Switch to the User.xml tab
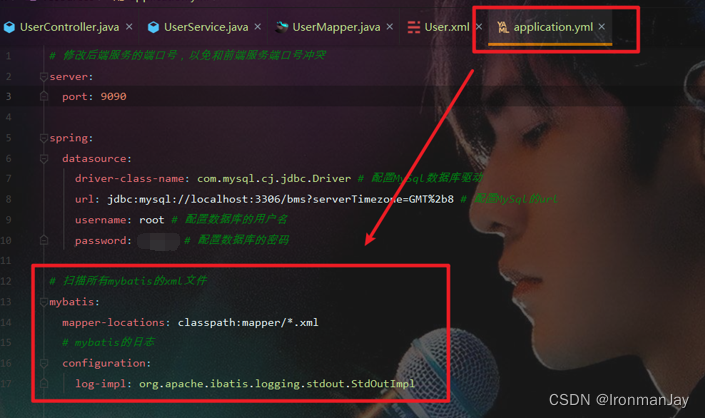Image resolution: width=705 pixels, height=418 pixels. [446, 27]
